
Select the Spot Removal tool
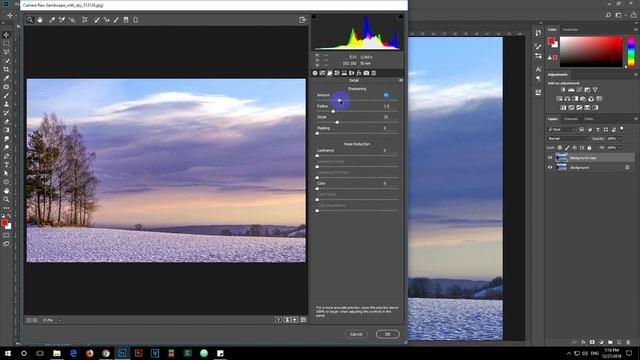(x=97, y=20)
